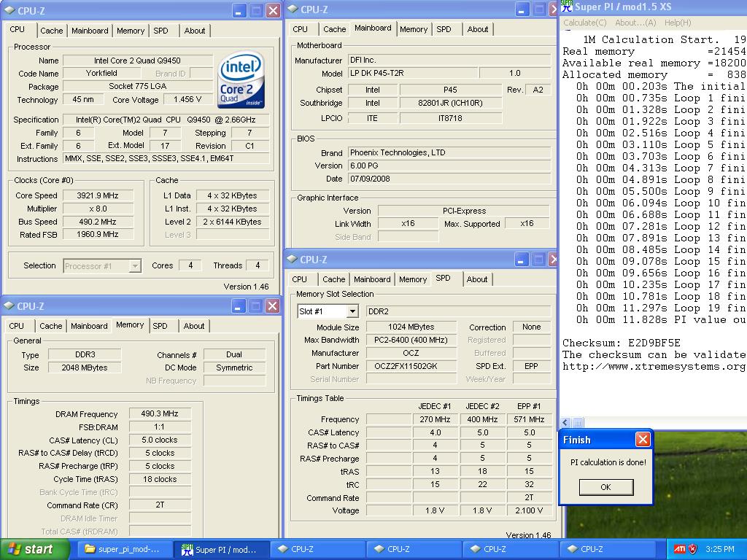Click the Rated FSB 1960.9 MHz value
Image resolution: width=747 pixels, height=560 pixels.
coord(98,234)
